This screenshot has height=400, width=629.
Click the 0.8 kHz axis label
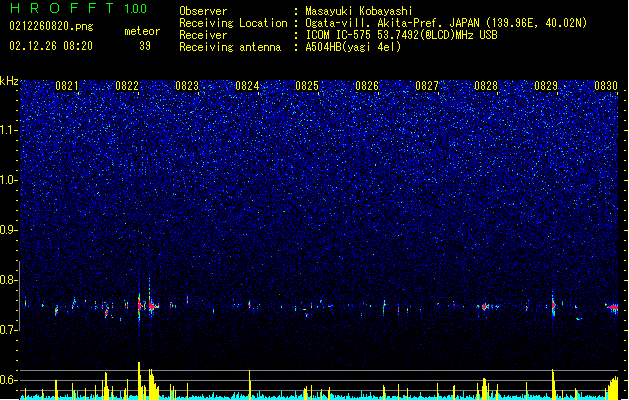tap(8, 280)
